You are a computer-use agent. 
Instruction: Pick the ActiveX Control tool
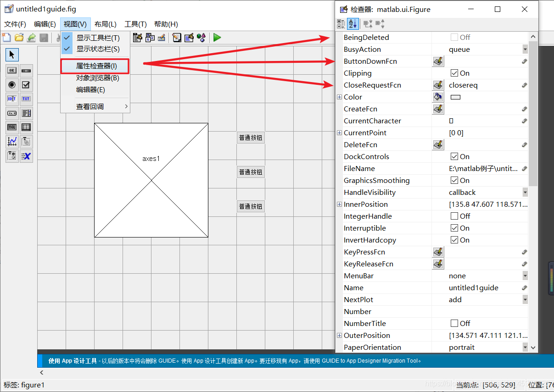(26, 156)
